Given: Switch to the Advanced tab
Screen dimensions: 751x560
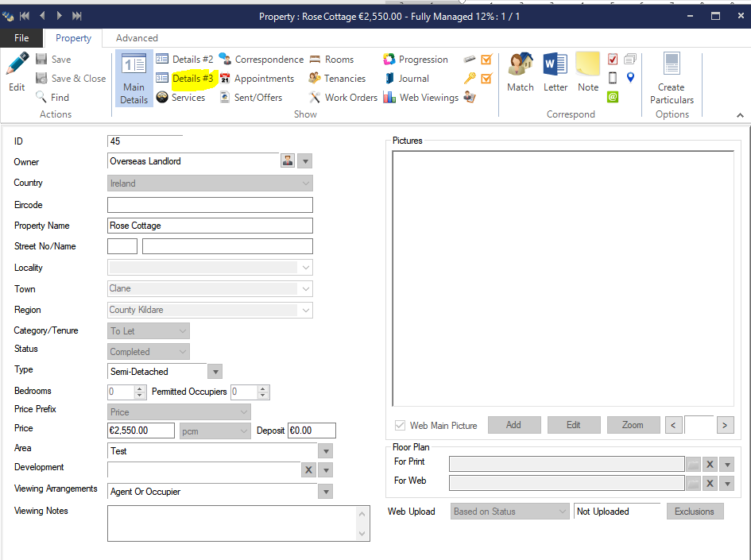Looking at the screenshot, I should [x=137, y=38].
